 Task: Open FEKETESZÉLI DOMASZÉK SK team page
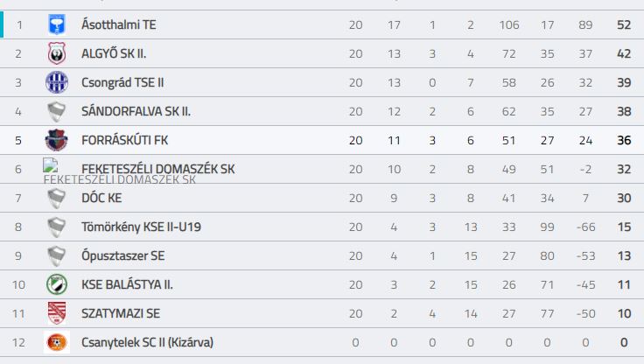coord(158,169)
